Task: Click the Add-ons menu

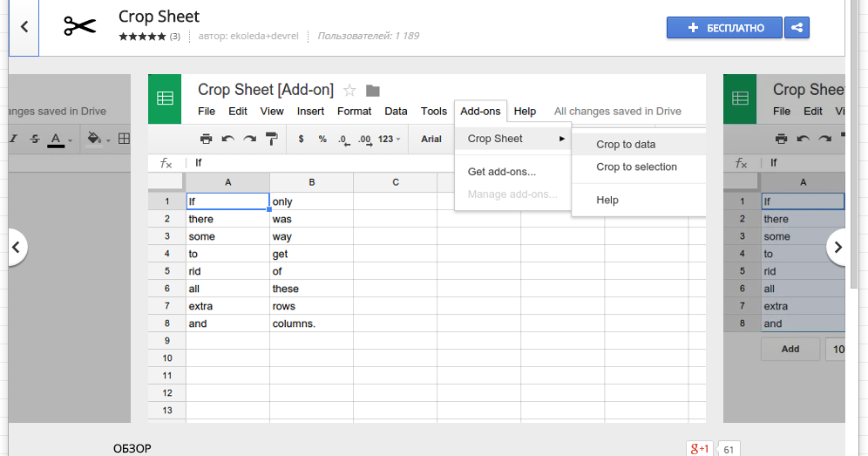Action: [x=480, y=112]
